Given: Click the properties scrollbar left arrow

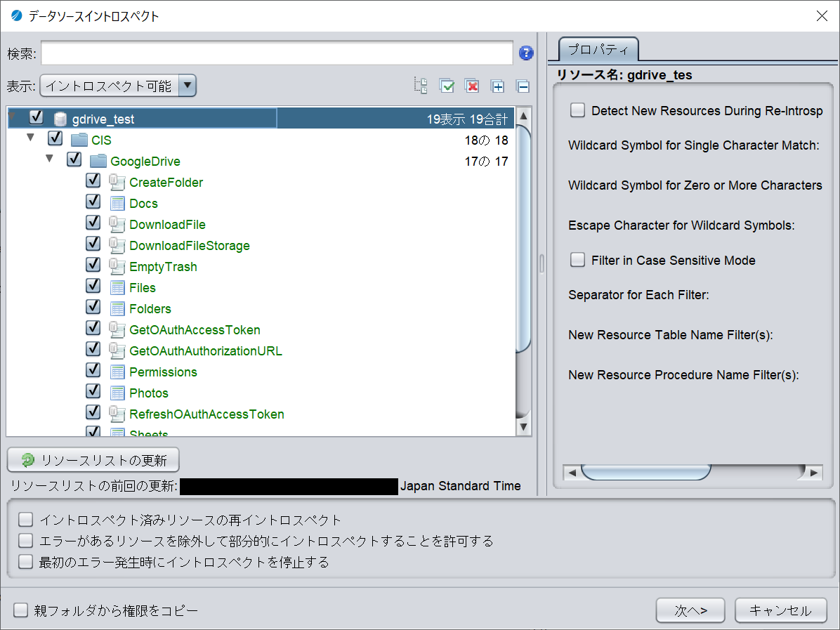Looking at the screenshot, I should click(572, 473).
